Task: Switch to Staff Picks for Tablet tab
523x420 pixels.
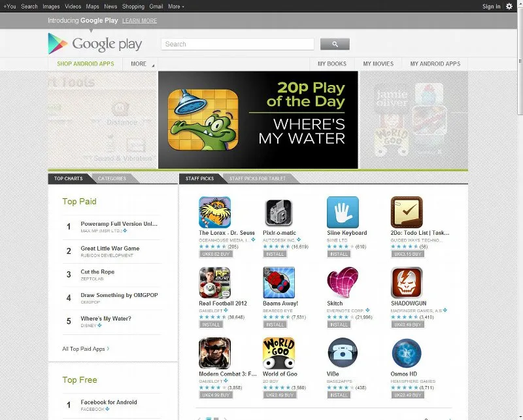Action: [x=258, y=179]
